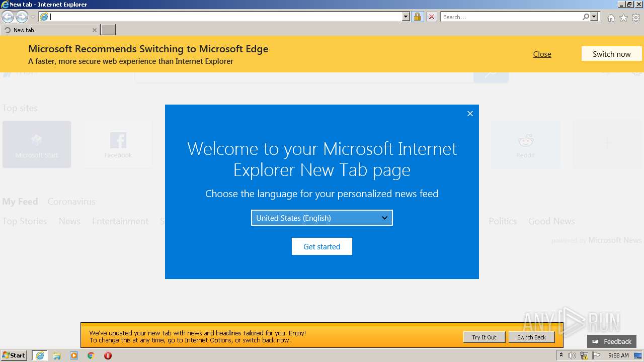The image size is (644, 362).
Task: Activate Internet Explorer in the taskbar
Action: pos(40,355)
